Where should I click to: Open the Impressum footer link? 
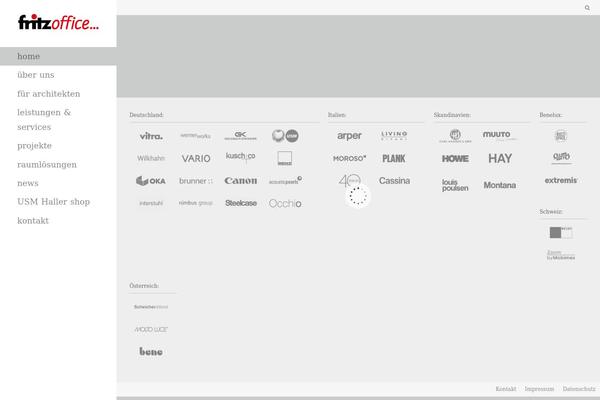pyautogui.click(x=539, y=389)
